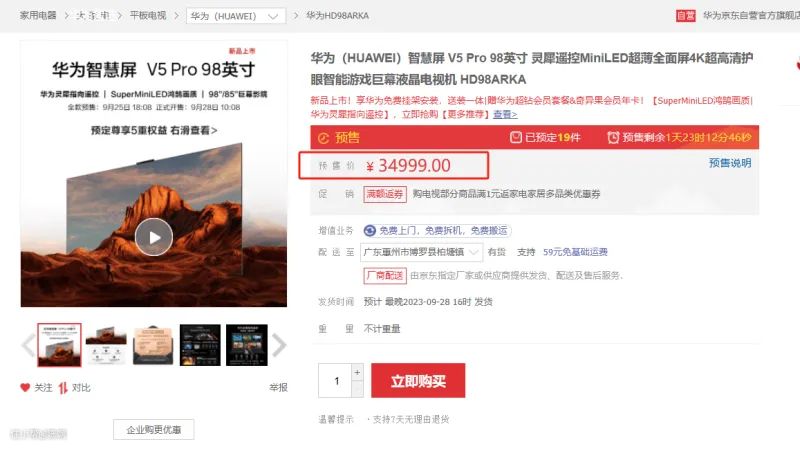The width and height of the screenshot is (800, 451).
Task: Click the heart 关注 follow icon
Action: (25, 387)
